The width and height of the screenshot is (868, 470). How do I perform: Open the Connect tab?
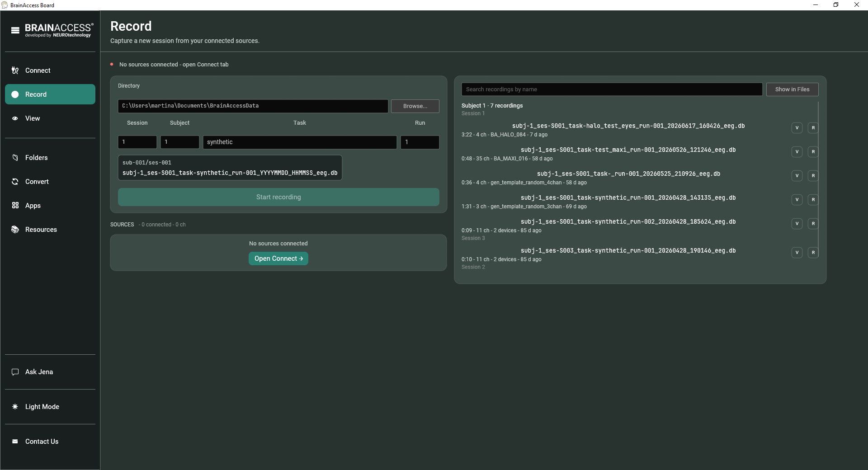(50, 70)
